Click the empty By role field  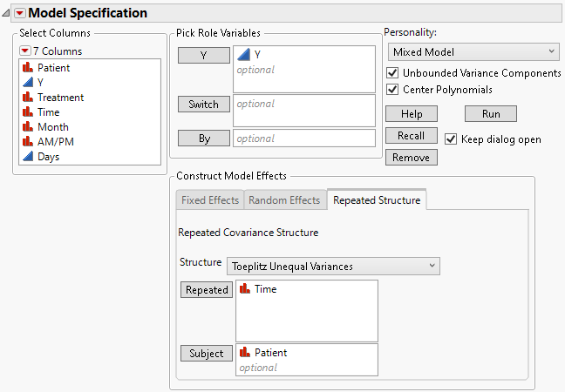(x=303, y=139)
